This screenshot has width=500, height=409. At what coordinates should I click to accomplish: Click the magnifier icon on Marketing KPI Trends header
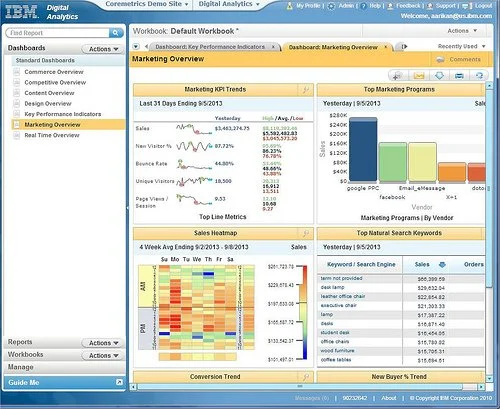[x=305, y=90]
